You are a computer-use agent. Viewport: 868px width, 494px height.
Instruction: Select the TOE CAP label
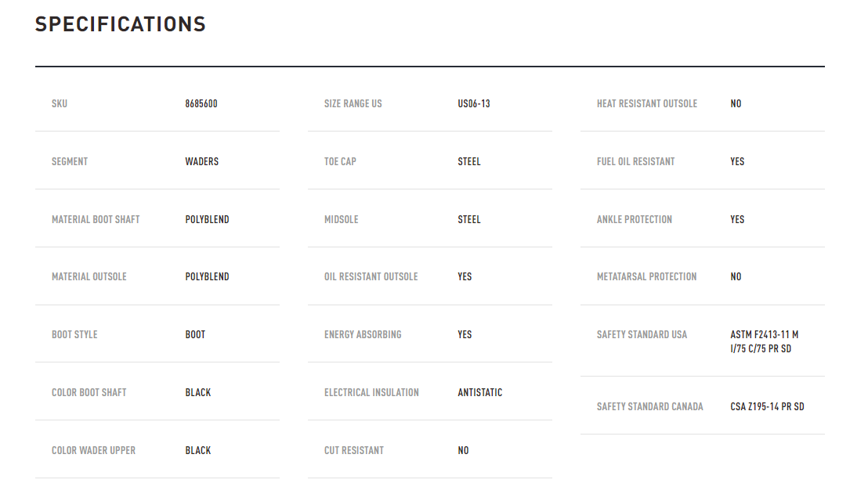coord(340,161)
